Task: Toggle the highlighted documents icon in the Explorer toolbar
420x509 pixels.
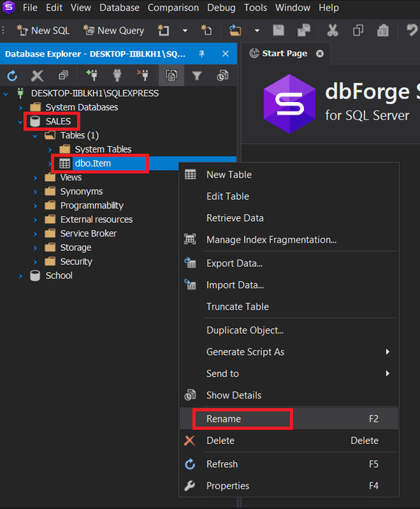Action: (x=171, y=76)
